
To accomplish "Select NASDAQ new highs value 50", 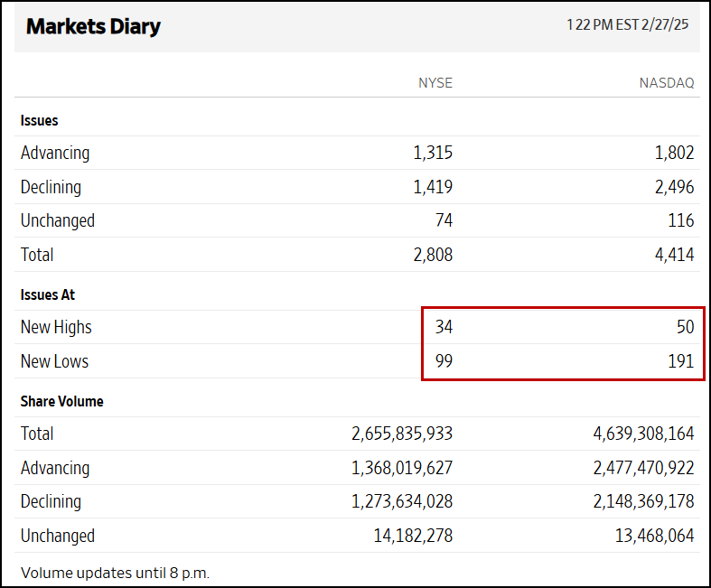I will tap(685, 327).
